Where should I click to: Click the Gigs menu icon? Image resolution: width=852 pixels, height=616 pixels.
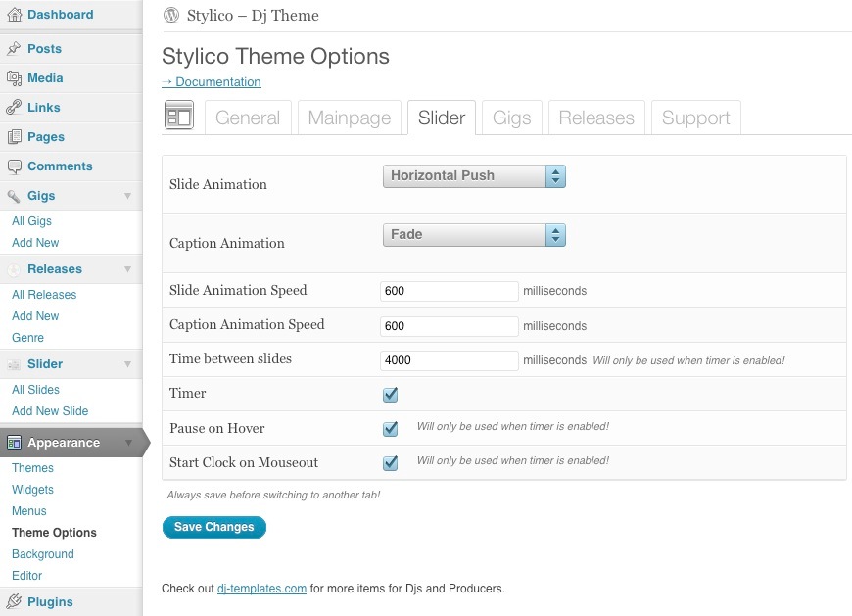[14, 196]
